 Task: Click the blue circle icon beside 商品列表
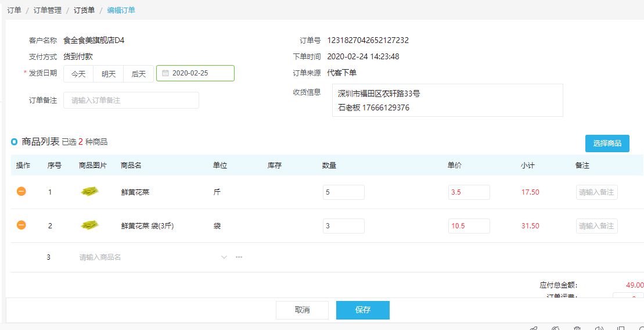tap(15, 142)
